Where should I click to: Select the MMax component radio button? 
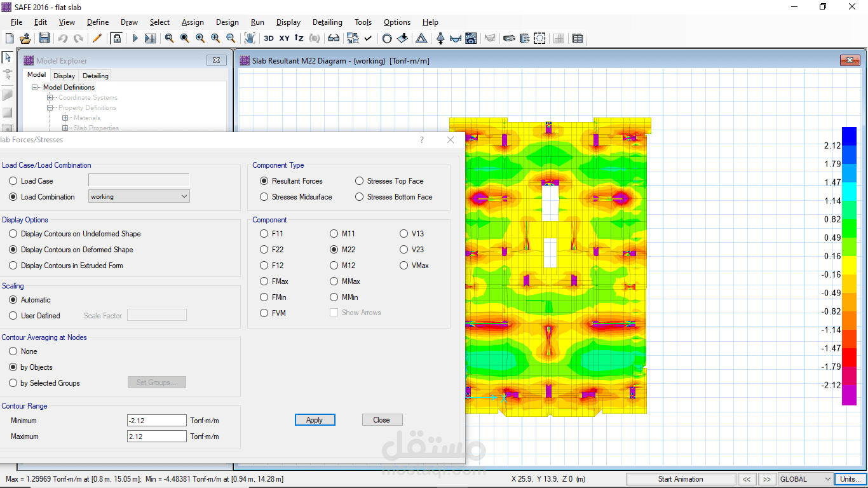(x=334, y=281)
